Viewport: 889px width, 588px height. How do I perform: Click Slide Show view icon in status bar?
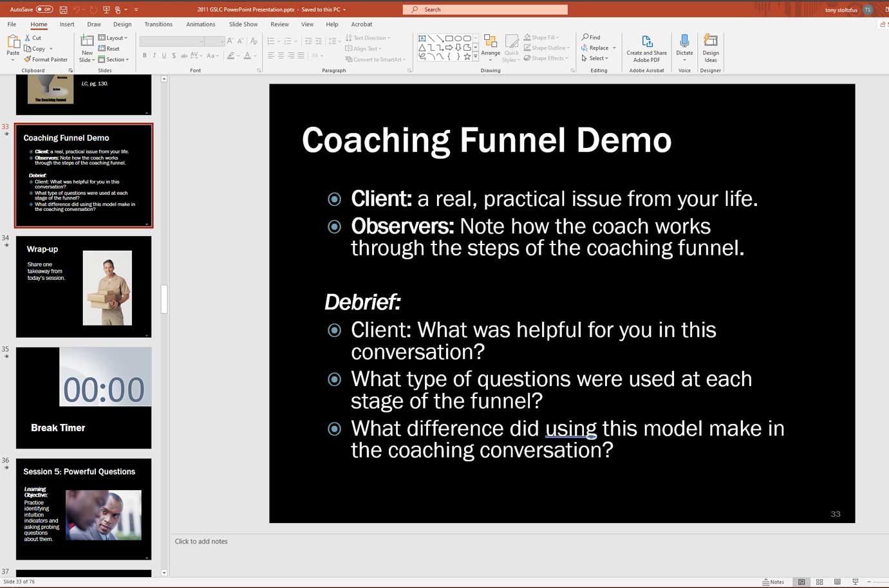tap(856, 582)
